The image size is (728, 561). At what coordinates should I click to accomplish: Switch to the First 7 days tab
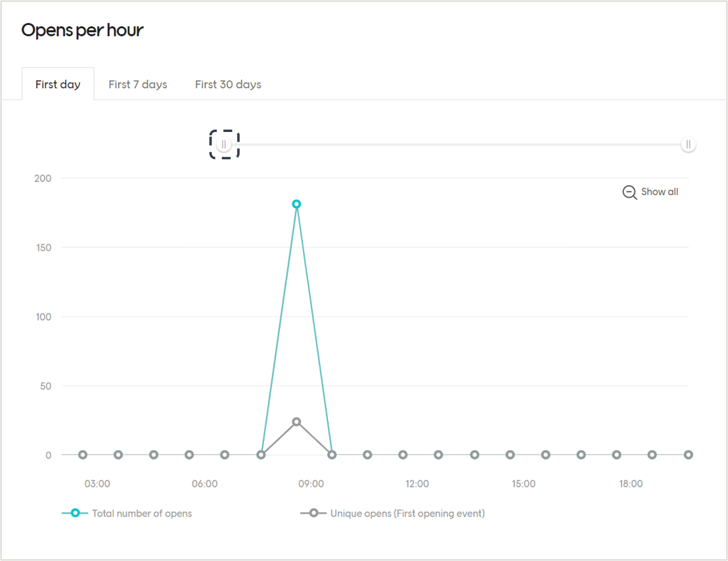(137, 84)
